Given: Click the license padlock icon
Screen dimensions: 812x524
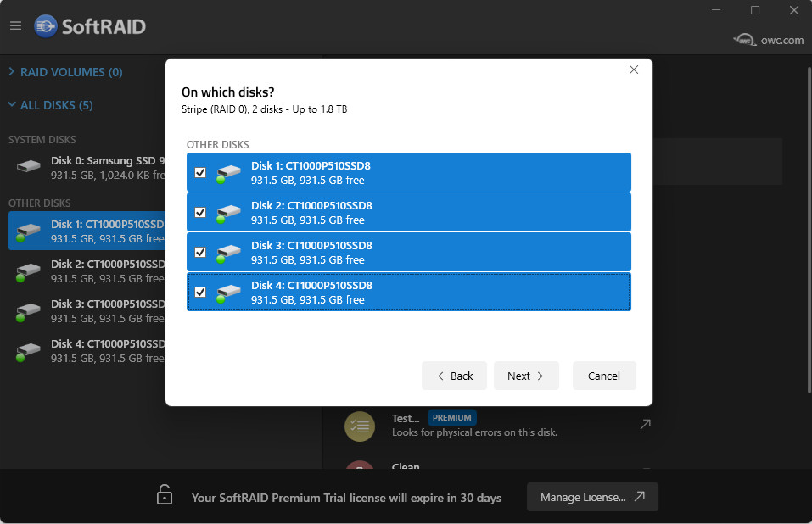Looking at the screenshot, I should pos(165,494).
